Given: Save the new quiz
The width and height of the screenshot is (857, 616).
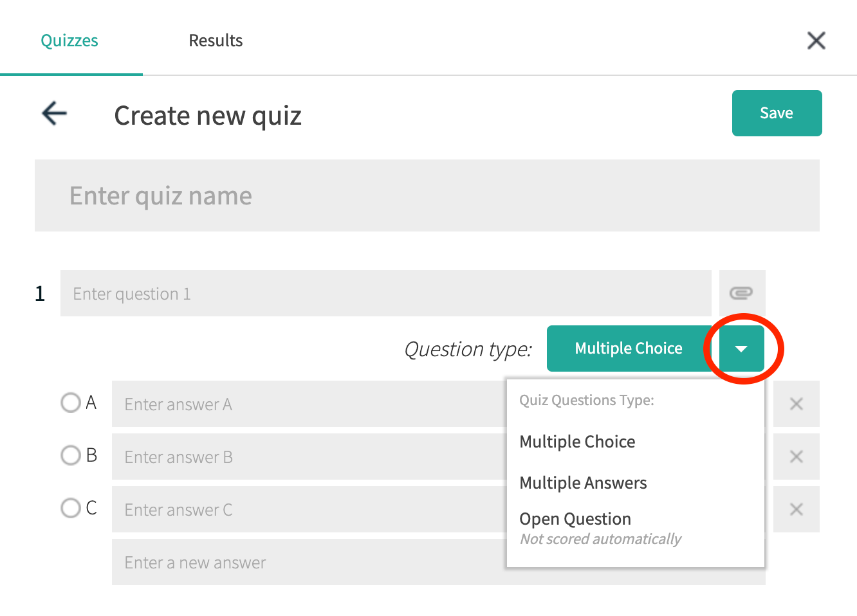Looking at the screenshot, I should tap(777, 113).
